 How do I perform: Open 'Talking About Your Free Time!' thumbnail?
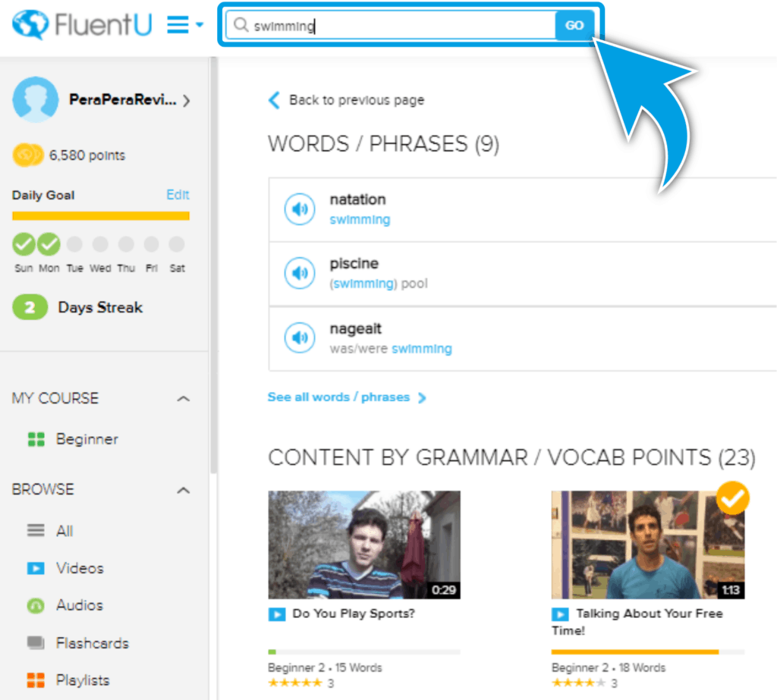[x=648, y=545]
